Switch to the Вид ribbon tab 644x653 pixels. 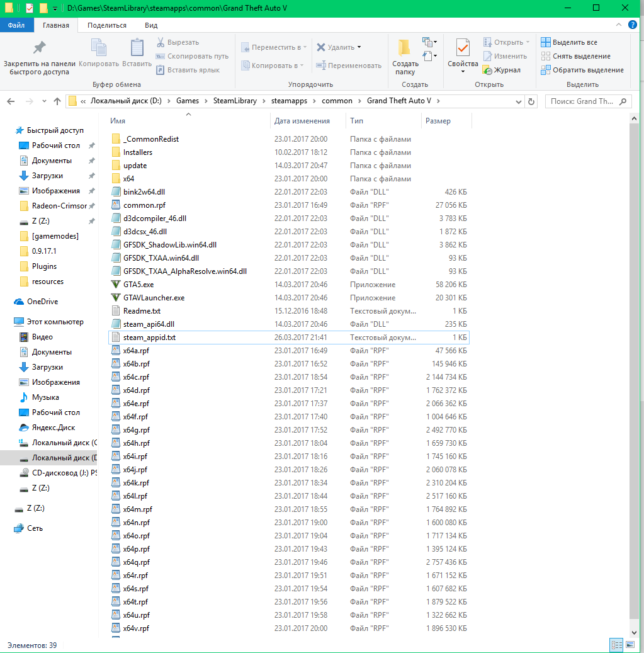pyautogui.click(x=151, y=25)
